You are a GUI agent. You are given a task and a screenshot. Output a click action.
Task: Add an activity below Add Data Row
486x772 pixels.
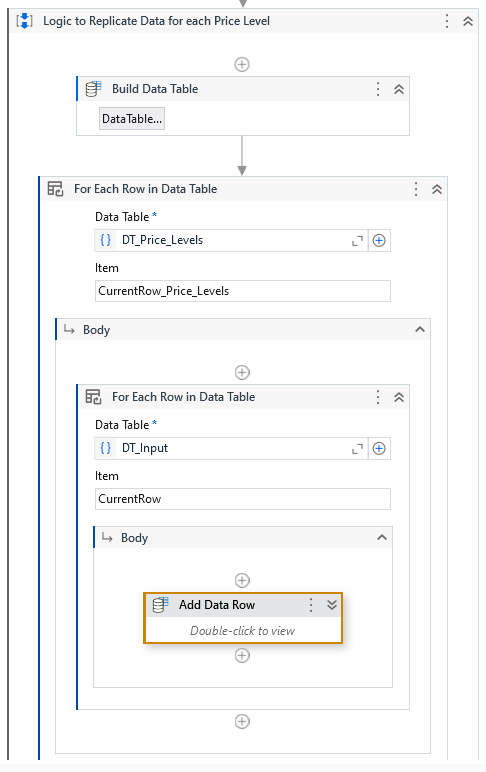242,656
